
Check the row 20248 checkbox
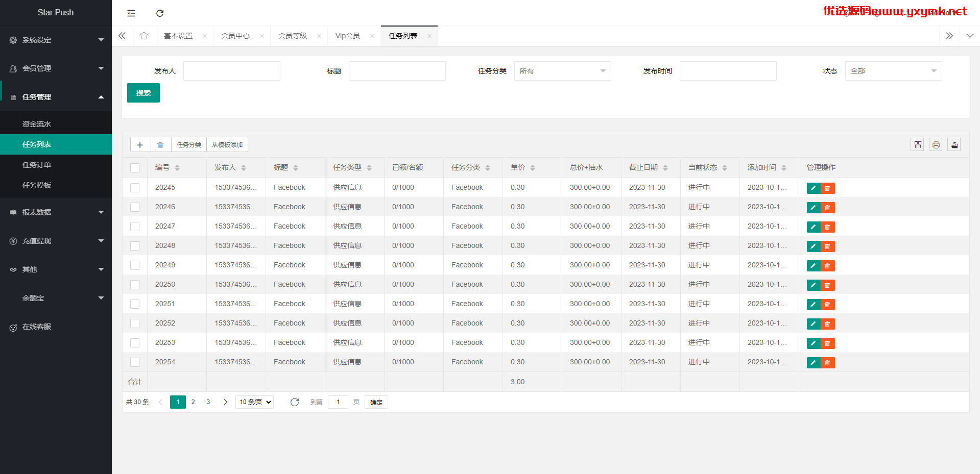(x=135, y=246)
